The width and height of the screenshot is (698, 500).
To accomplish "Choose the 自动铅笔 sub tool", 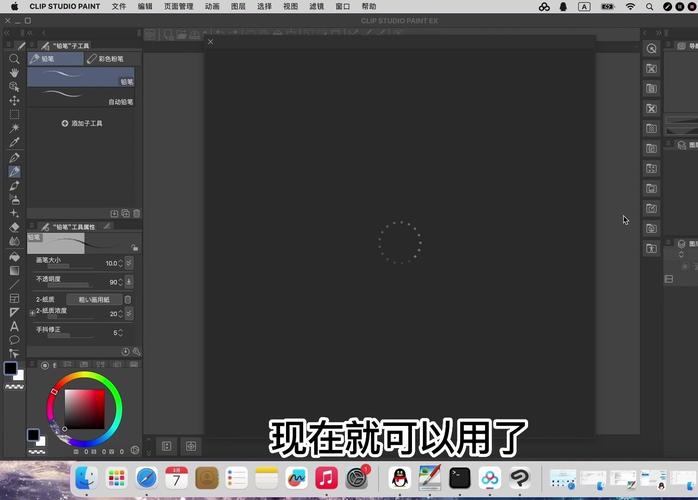I will [81, 97].
